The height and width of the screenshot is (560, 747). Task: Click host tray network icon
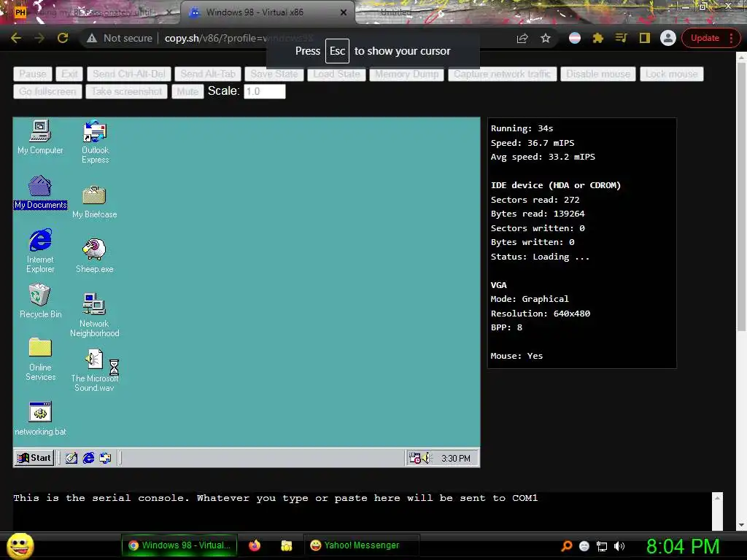tap(602, 546)
